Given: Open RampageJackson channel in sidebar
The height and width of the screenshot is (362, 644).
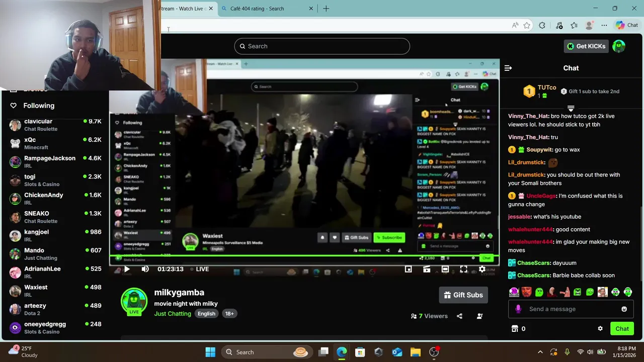Looking at the screenshot, I should coord(55,162).
